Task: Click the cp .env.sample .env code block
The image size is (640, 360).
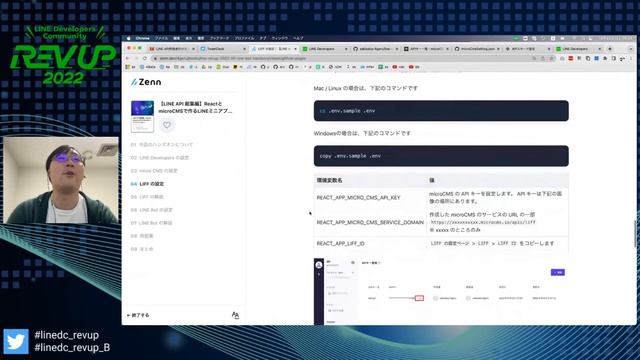Action: click(x=441, y=111)
